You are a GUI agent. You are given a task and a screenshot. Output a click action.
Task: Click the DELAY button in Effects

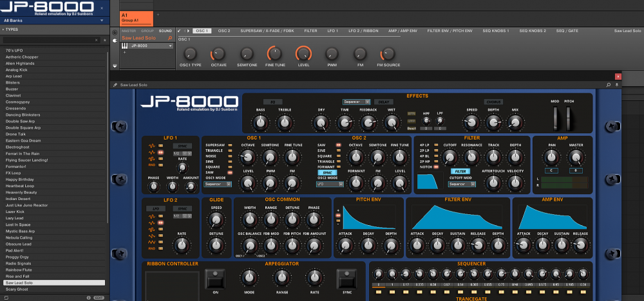tap(383, 102)
